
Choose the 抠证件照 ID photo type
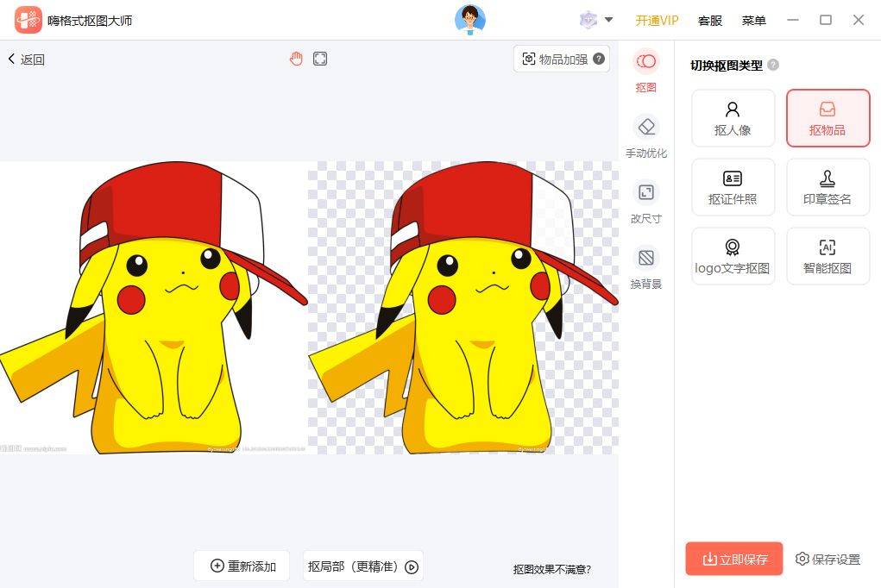click(733, 187)
